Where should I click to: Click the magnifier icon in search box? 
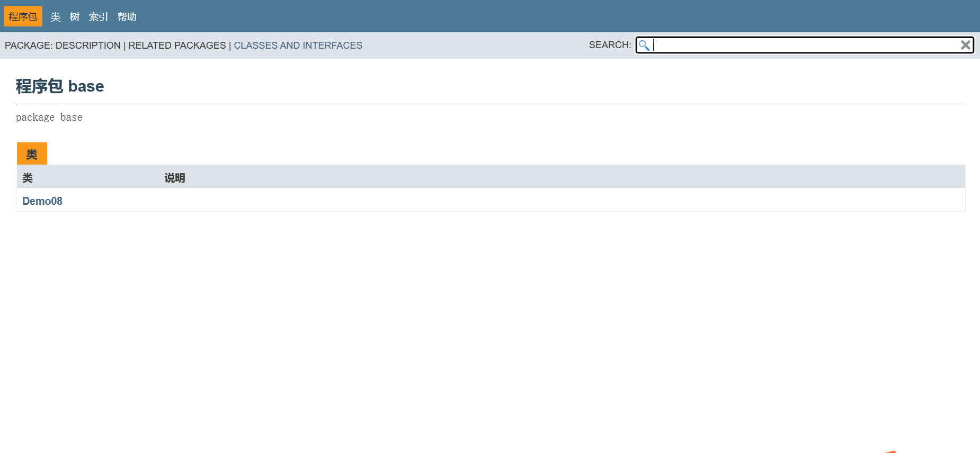point(644,45)
